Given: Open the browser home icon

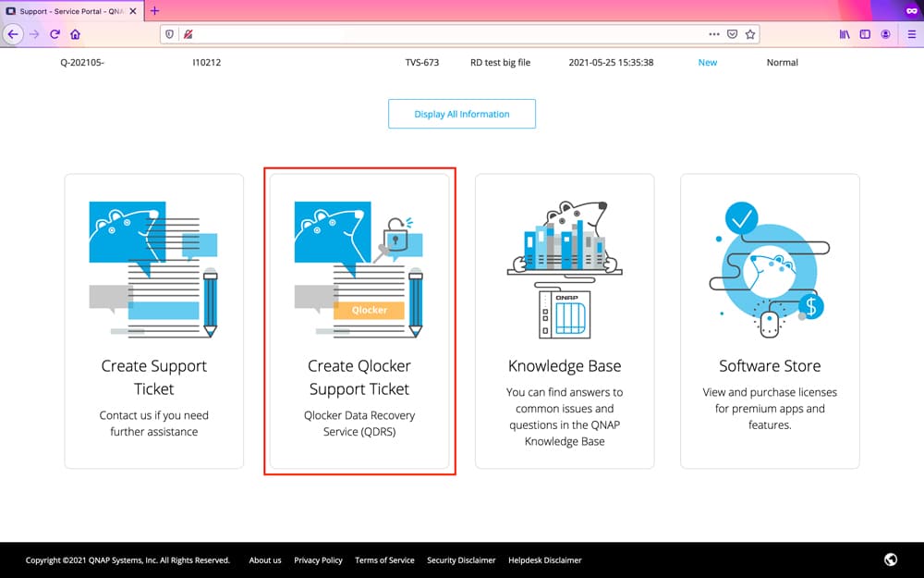Looking at the screenshot, I should pyautogui.click(x=75, y=34).
